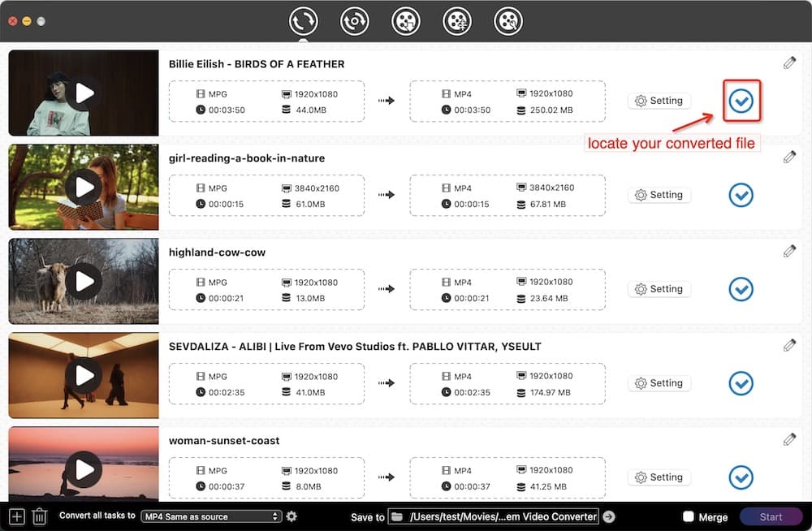Open the MP4 Same as source dropdown

211,516
